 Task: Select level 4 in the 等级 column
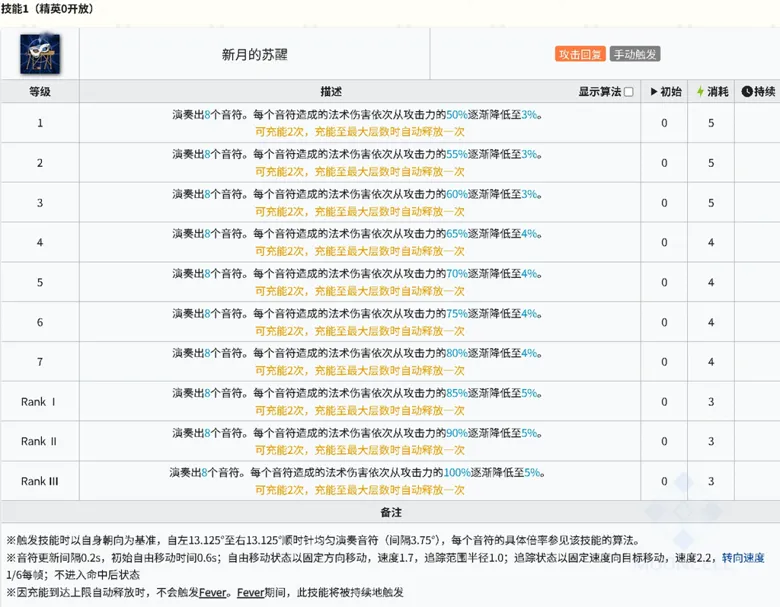pyautogui.click(x=40, y=242)
